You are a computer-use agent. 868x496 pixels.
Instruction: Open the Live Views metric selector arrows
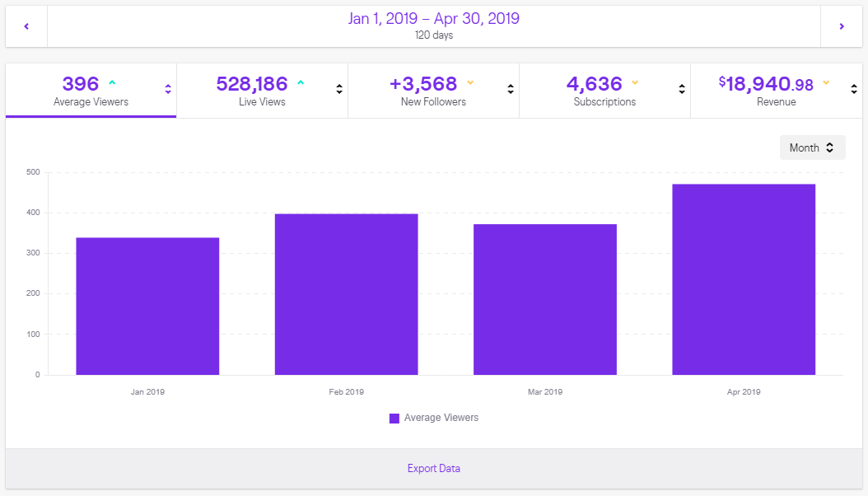339,90
